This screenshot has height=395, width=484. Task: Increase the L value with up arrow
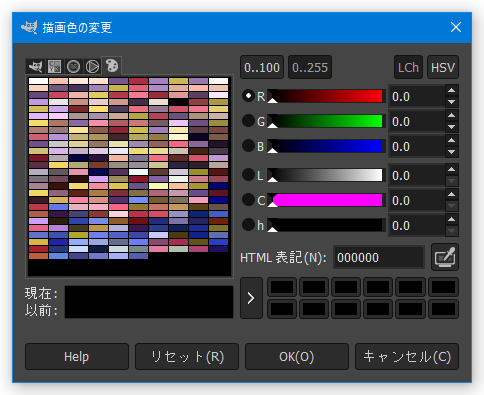pos(452,169)
